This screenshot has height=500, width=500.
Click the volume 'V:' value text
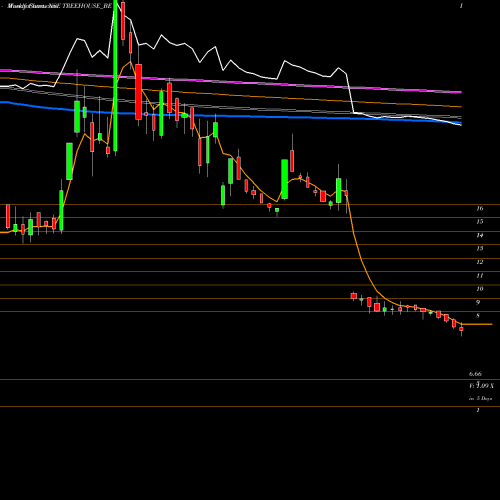tap(482, 386)
